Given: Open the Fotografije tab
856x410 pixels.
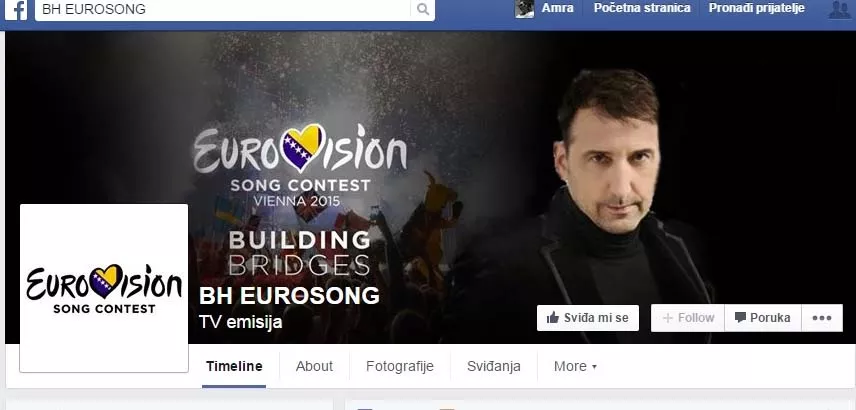Looking at the screenshot, I should pyautogui.click(x=400, y=366).
